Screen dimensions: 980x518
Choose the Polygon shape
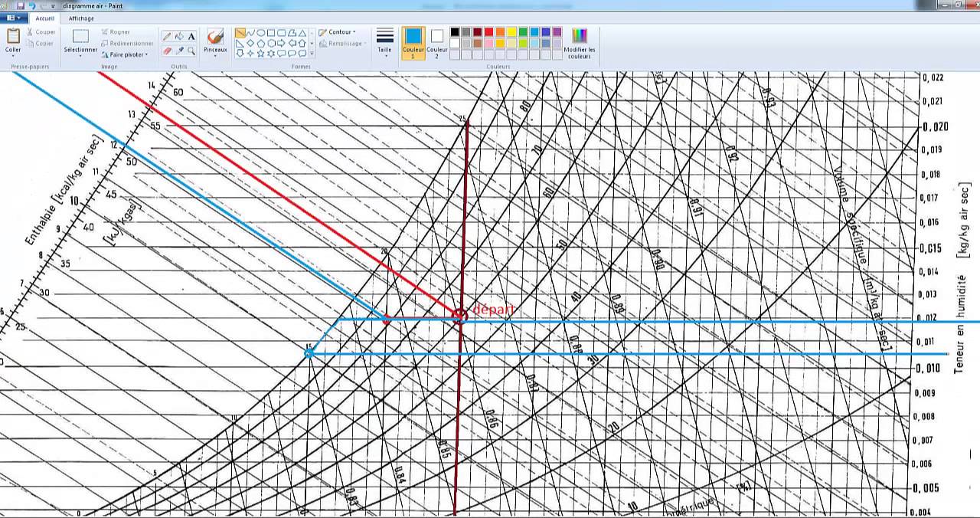click(x=292, y=33)
